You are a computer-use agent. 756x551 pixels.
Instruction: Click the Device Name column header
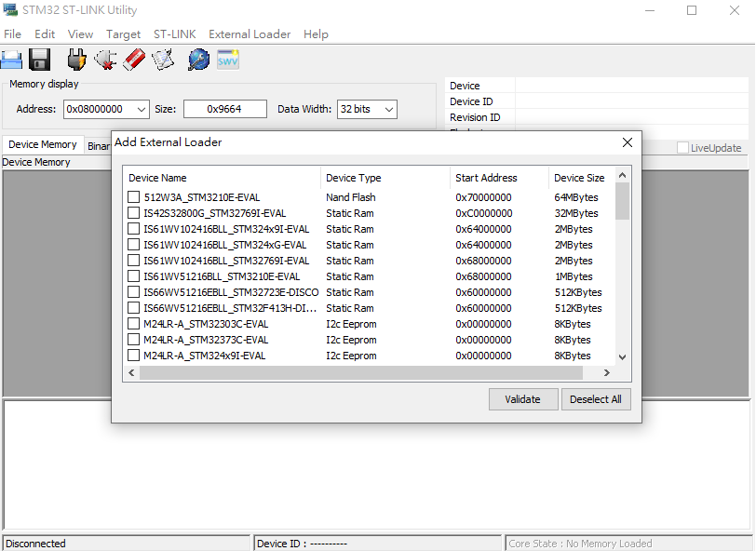click(x=223, y=178)
